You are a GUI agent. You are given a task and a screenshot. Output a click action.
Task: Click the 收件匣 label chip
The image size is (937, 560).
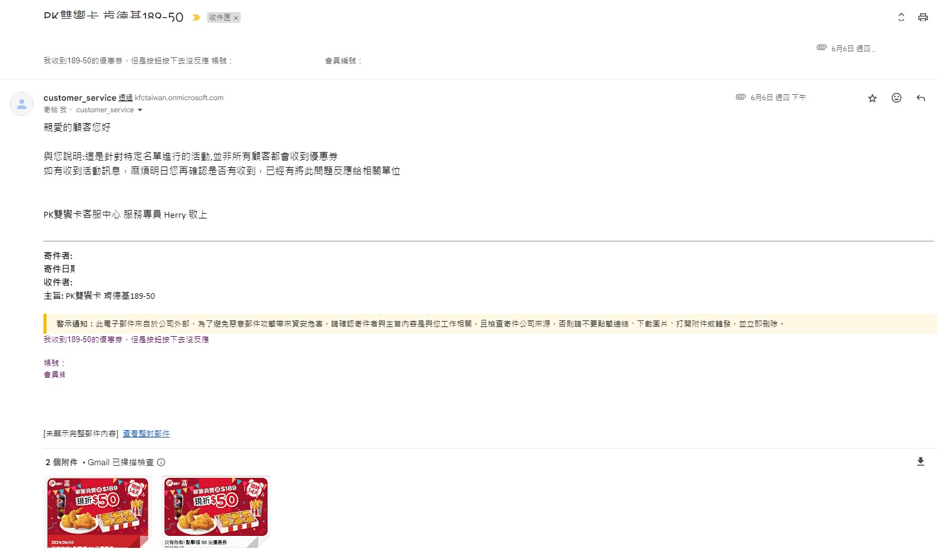(x=220, y=17)
